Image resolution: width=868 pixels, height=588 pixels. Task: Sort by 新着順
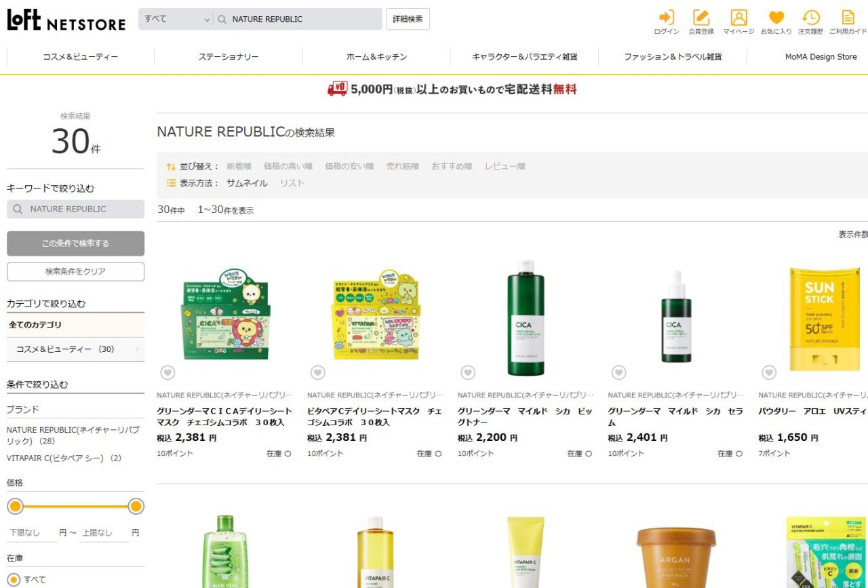click(x=239, y=166)
